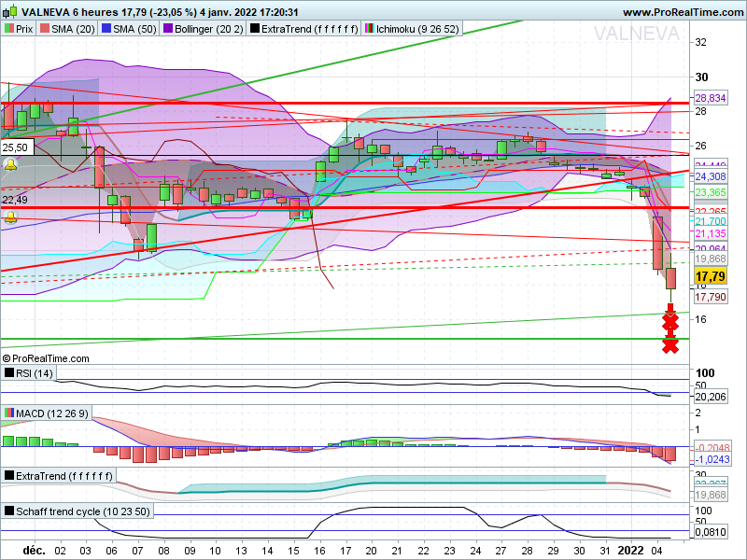This screenshot has height=560, width=747.
Task: Click the déc. month label on time axis
Action: (35, 550)
